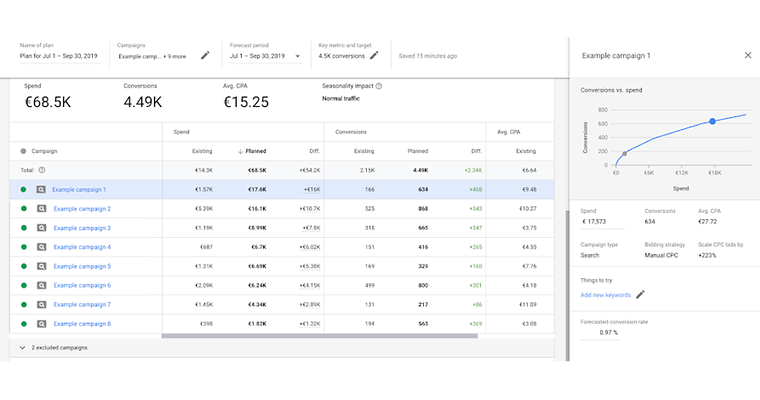Viewport: 760px width, 400px height.
Task: Click search icon for Example campaign 2
Action: click(41, 209)
